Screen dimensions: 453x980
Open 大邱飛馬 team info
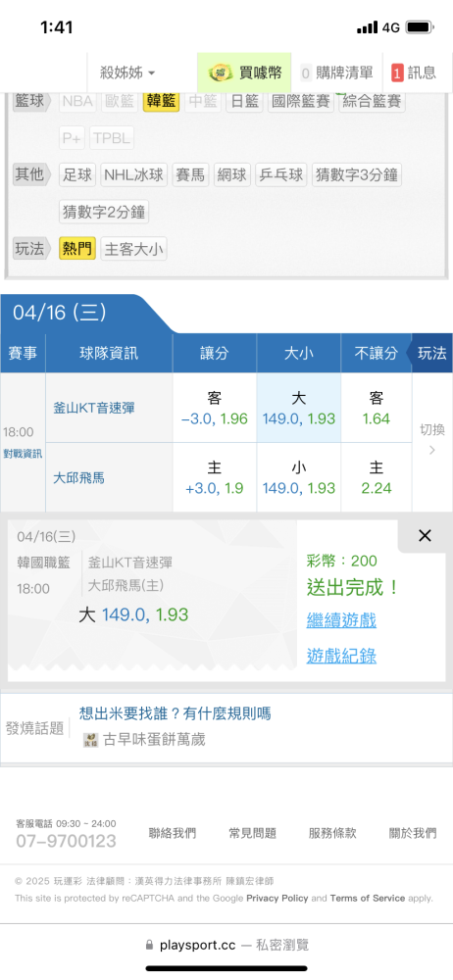tap(78, 478)
